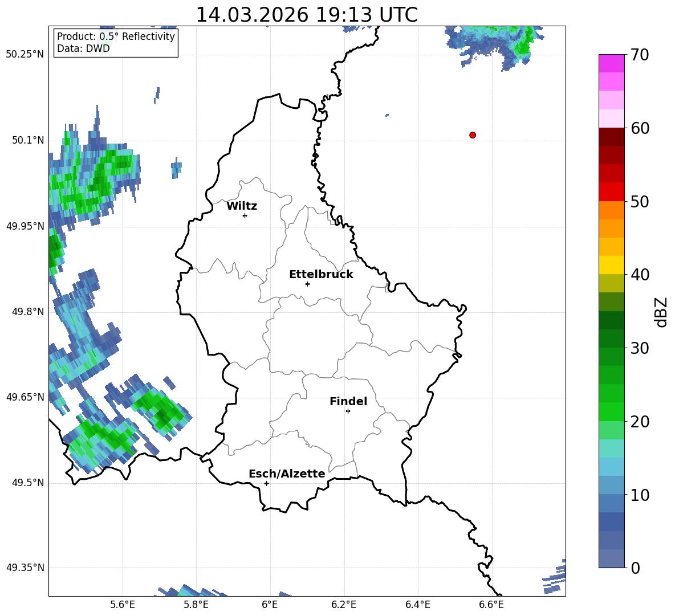Click the Data: DWD text
The width and height of the screenshot is (675, 616).
click(83, 48)
